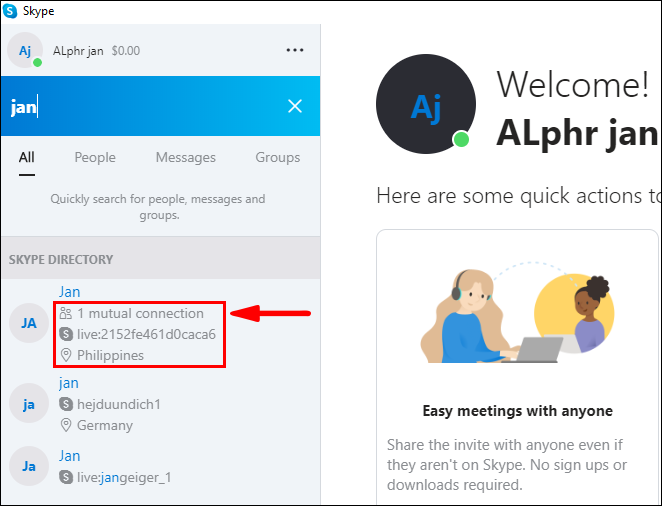Click the Ja avatar for jangeiger_1

pyautogui.click(x=29, y=466)
